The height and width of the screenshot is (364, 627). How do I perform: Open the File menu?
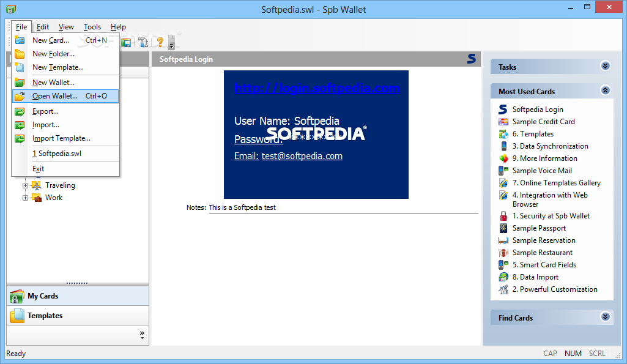click(x=21, y=27)
